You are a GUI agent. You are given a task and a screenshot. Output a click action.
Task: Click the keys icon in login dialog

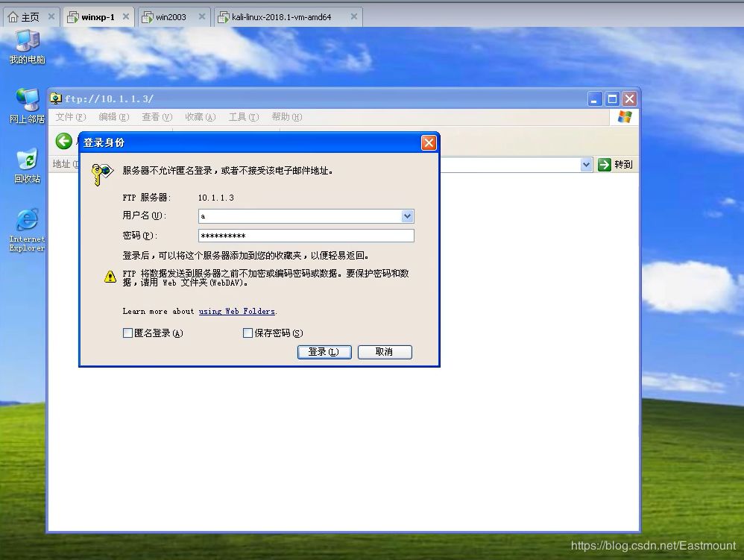coord(102,174)
